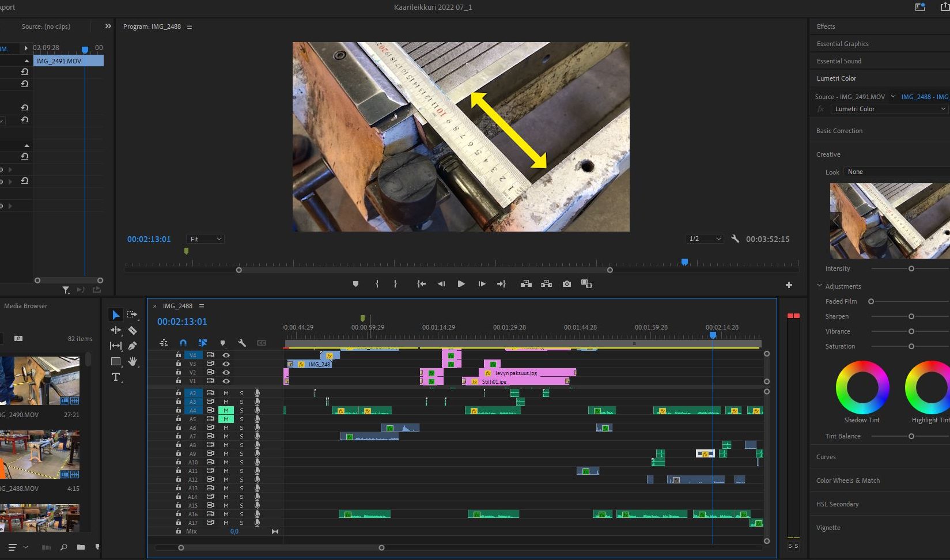Switch to Media Browser tab
This screenshot has height=560, width=950.
[x=25, y=306]
